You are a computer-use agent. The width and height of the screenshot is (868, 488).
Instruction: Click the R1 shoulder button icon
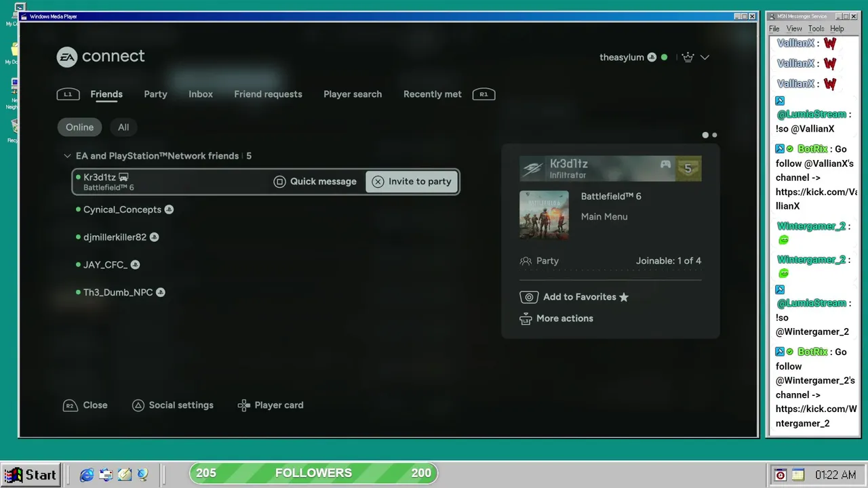[484, 94]
